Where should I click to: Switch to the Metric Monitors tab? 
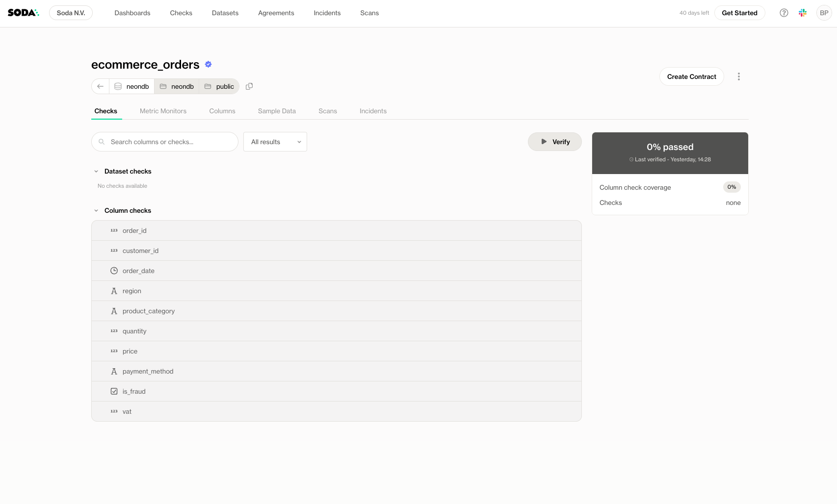163,111
